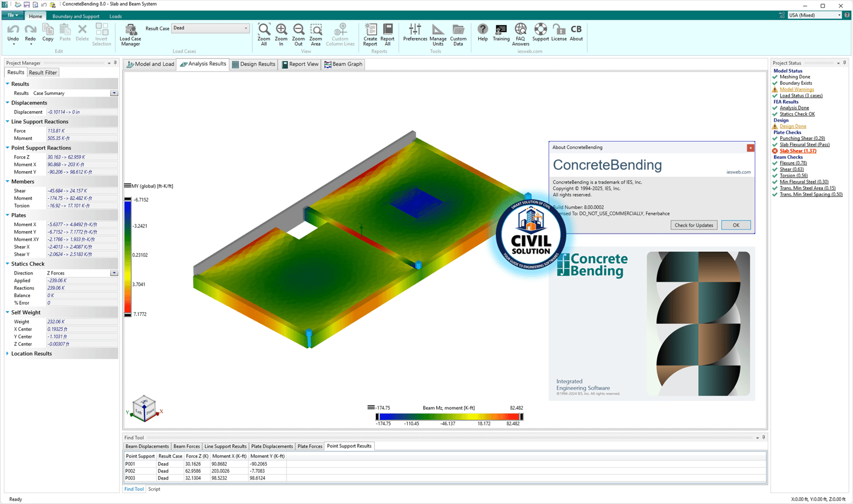
Task: Switch to the Result Filter tab
Action: [x=43, y=73]
